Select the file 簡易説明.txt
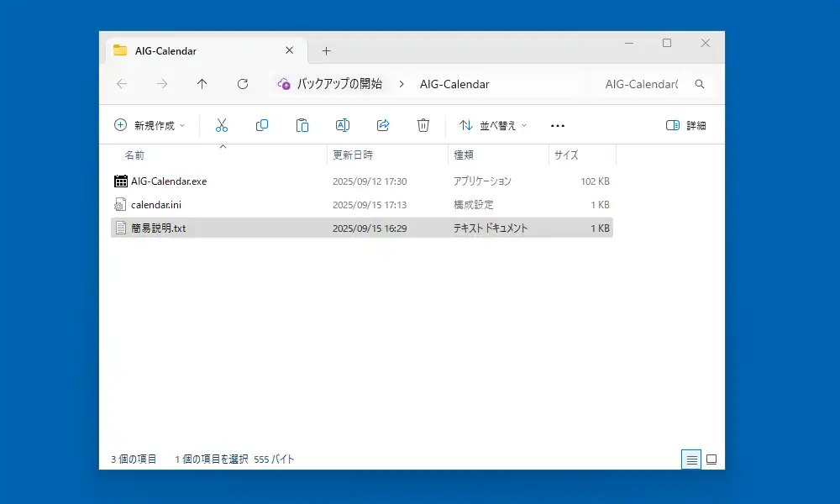 click(361, 228)
